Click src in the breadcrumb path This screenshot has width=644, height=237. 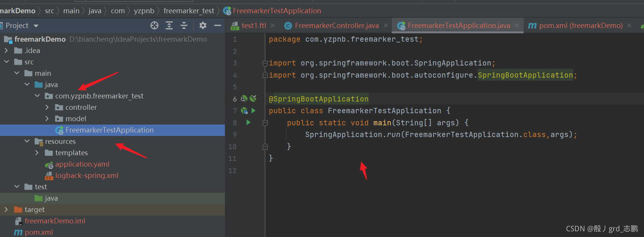click(50, 11)
